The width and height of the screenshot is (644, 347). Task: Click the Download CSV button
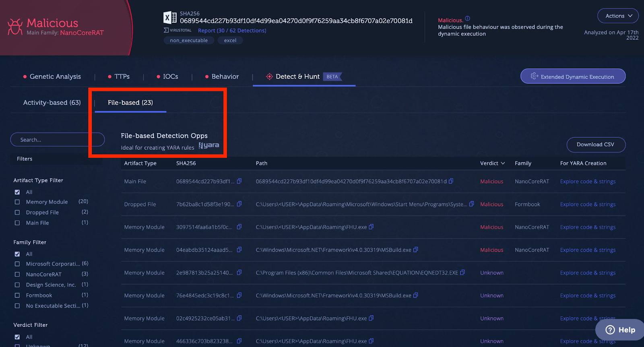click(x=596, y=145)
